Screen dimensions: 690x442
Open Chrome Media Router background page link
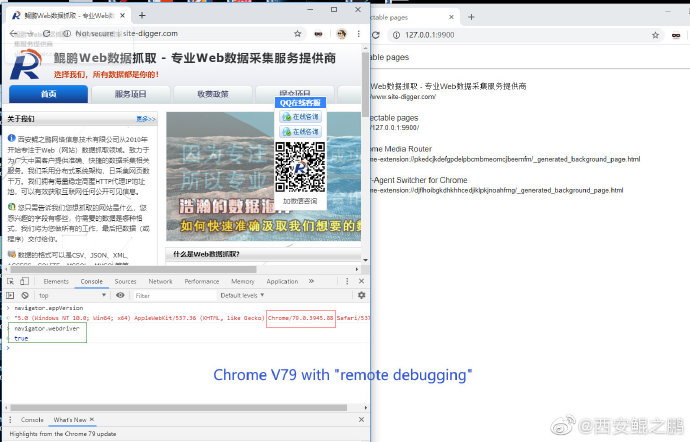click(505, 159)
